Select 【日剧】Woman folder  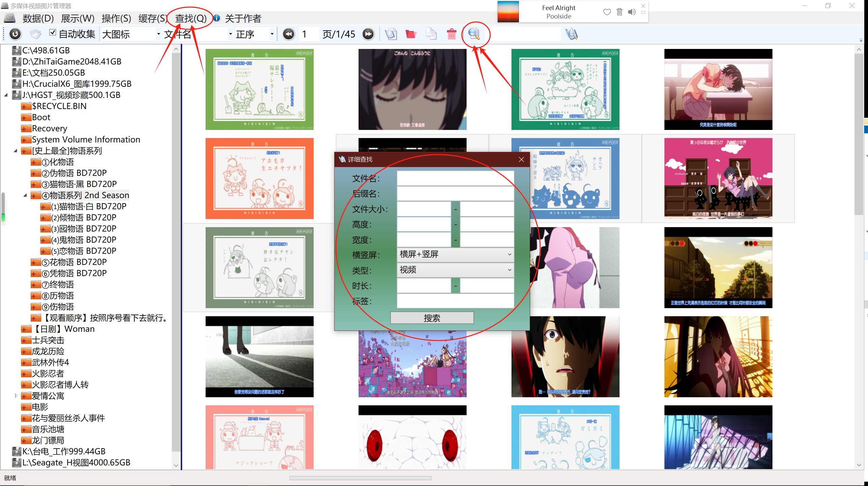(63, 329)
